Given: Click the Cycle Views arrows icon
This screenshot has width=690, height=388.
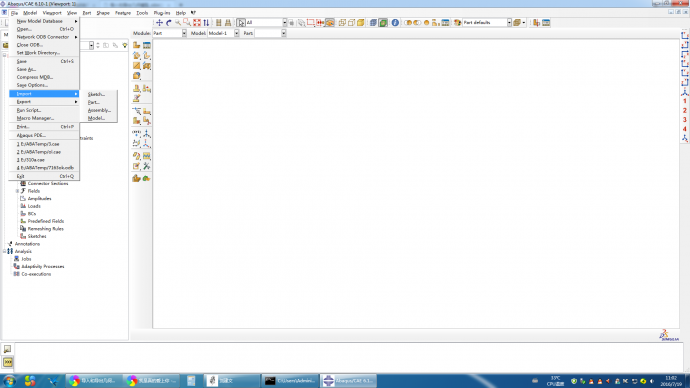Looking at the screenshot, I should [x=206, y=22].
